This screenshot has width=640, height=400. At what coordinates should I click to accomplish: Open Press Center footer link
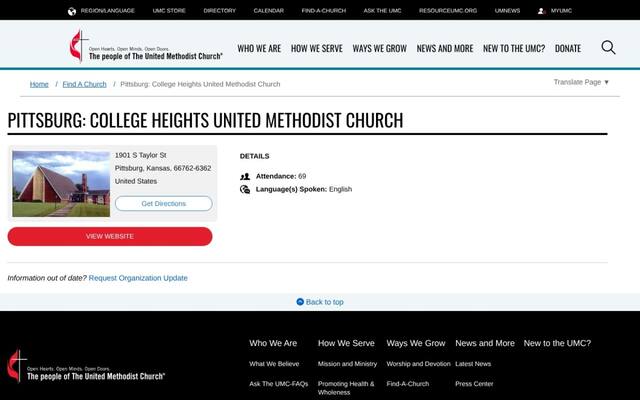click(474, 384)
